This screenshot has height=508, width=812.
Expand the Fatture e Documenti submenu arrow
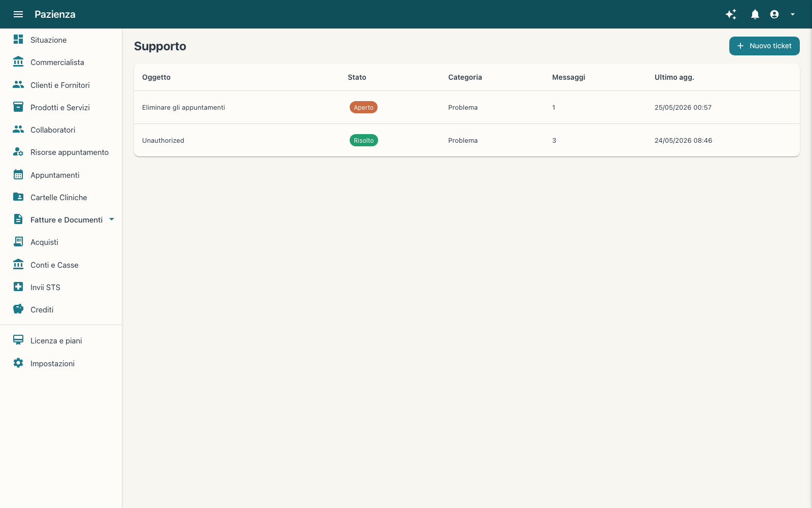[112, 219]
